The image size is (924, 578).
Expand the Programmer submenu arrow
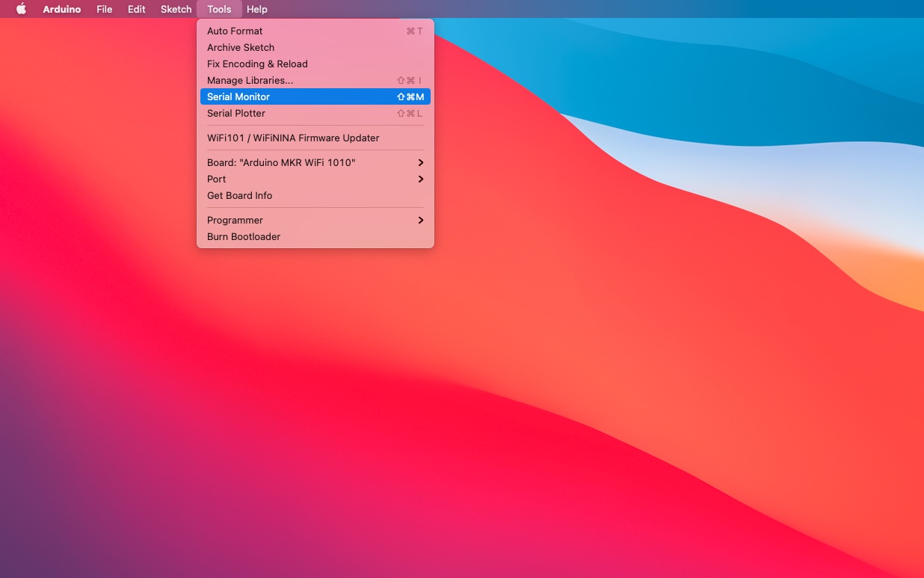click(x=421, y=220)
